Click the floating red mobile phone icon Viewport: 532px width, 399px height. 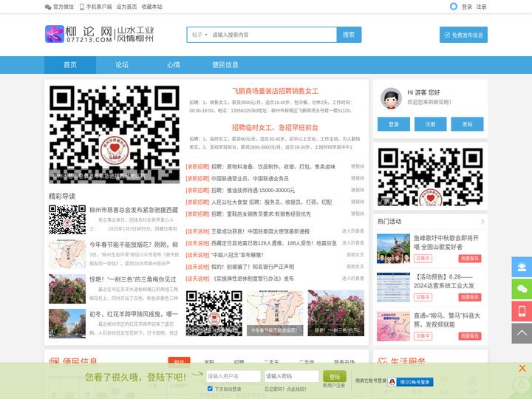(522, 311)
